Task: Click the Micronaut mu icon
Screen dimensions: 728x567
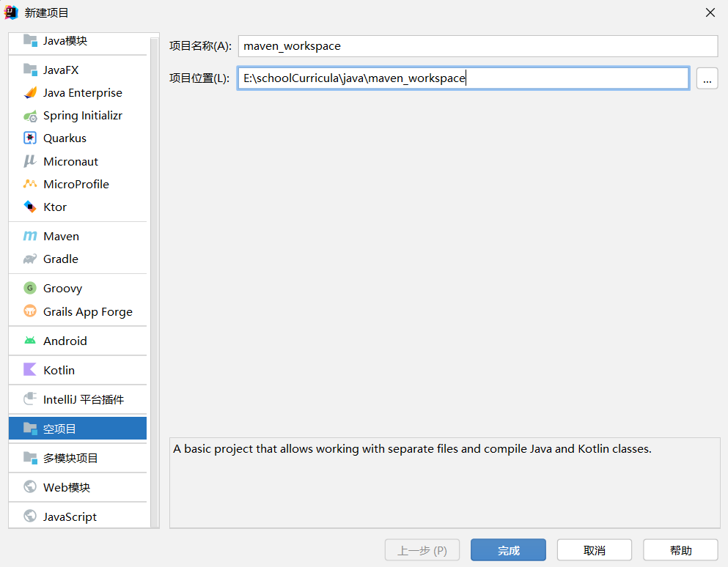Action: (x=30, y=161)
